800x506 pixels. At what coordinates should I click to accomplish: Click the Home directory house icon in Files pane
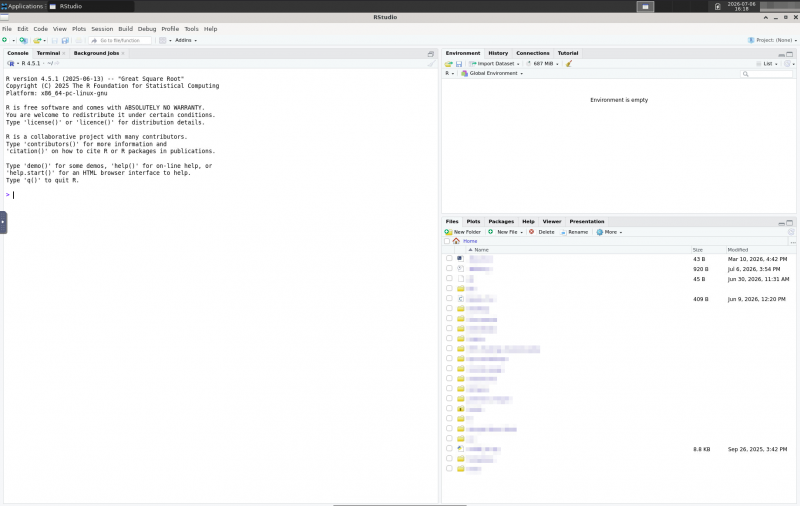click(456, 241)
